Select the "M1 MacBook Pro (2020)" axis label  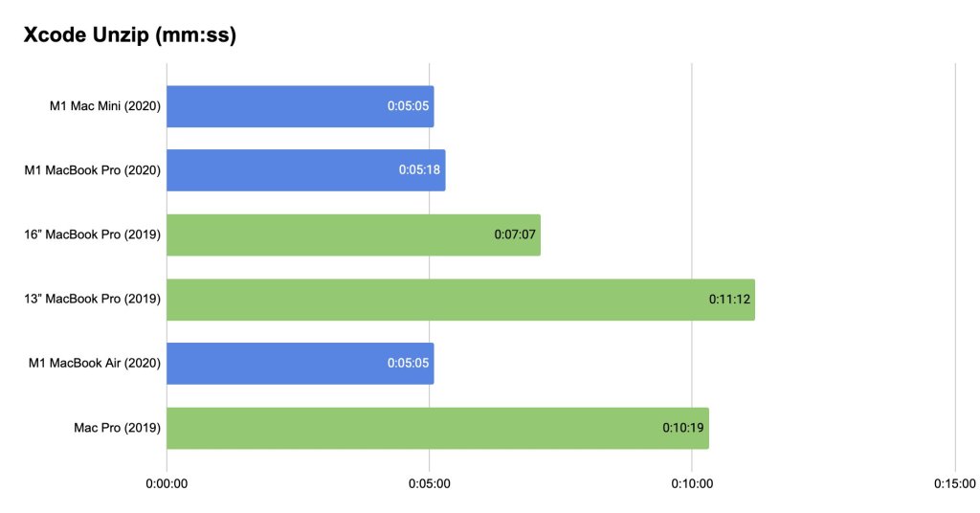[92, 170]
